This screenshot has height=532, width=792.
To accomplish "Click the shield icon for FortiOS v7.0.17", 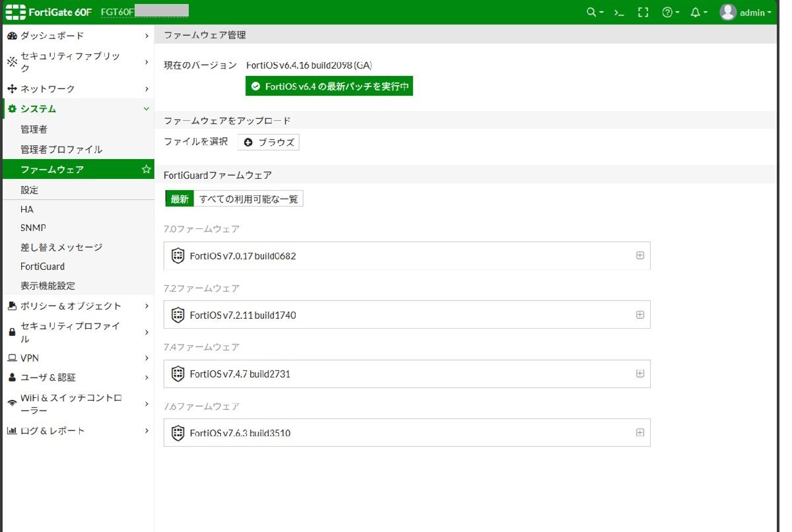I will (x=178, y=256).
